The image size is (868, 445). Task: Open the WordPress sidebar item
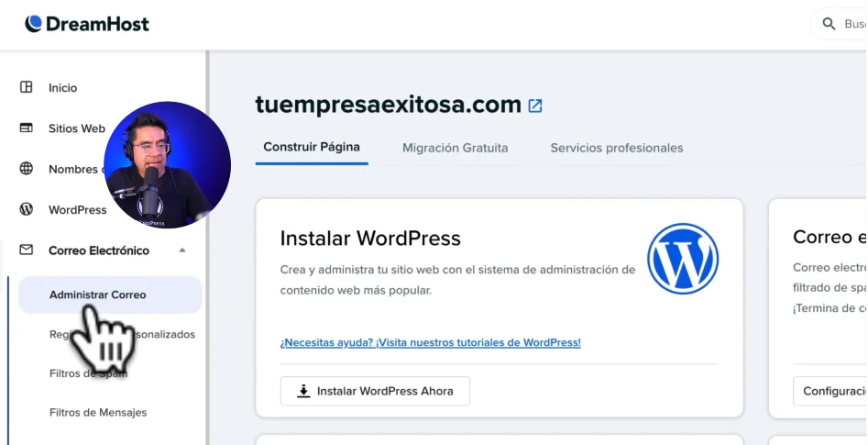coord(78,210)
